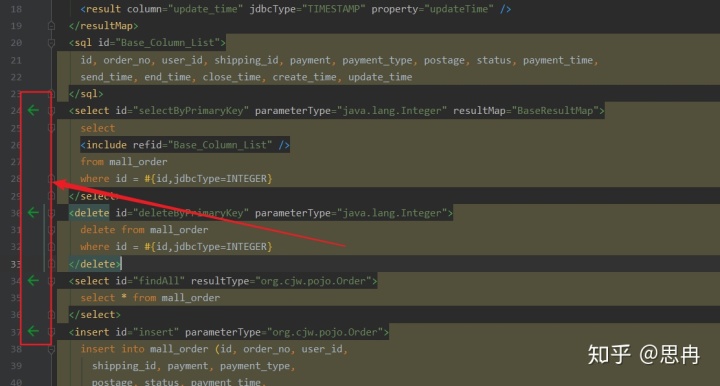
Task: Click 'update_time' on line 22
Action: 380,77
